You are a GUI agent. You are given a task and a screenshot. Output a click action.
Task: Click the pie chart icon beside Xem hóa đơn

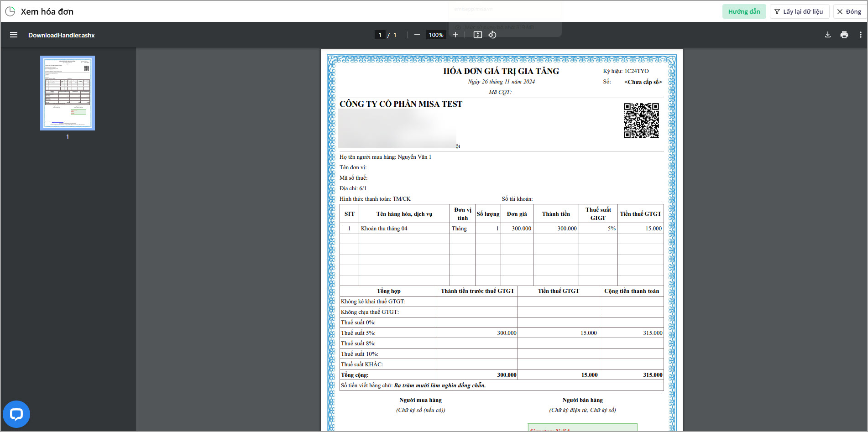pos(10,11)
